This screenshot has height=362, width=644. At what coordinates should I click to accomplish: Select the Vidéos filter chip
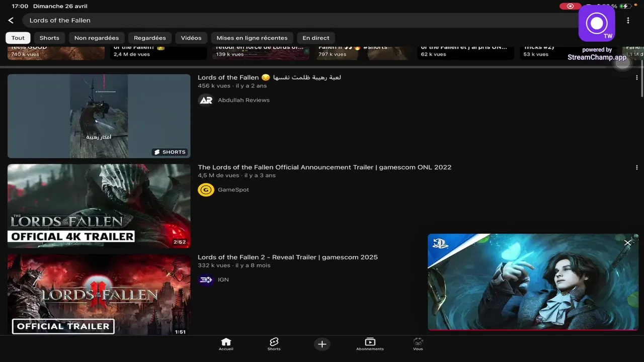point(191,38)
